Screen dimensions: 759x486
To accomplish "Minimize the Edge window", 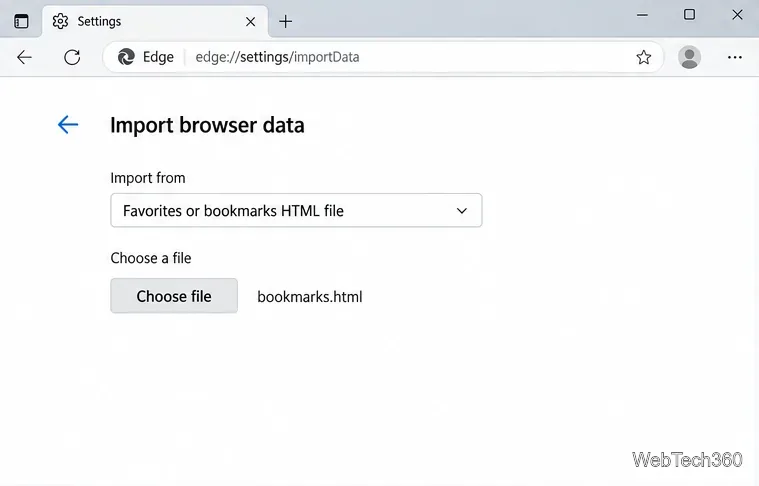I will coord(642,15).
